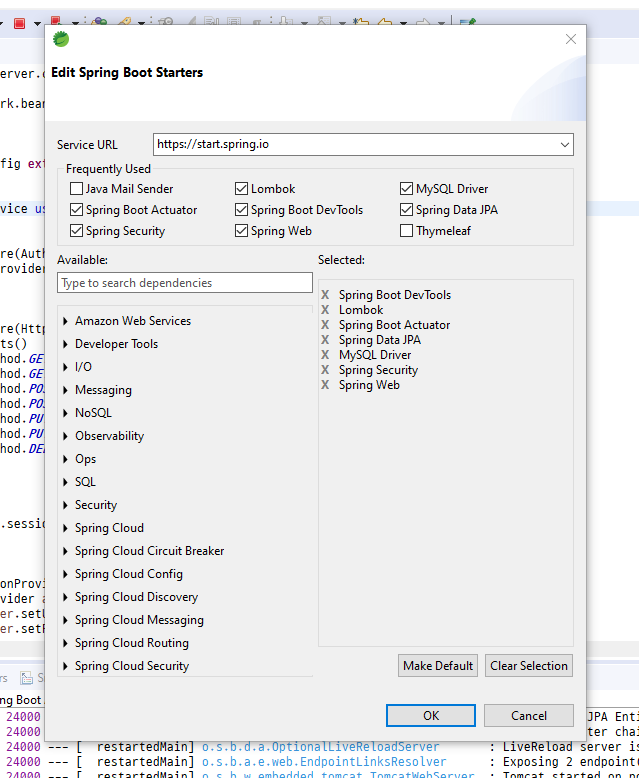639x778 pixels.
Task: Enable the Java Mail Sender checkbox
Action: tap(76, 189)
